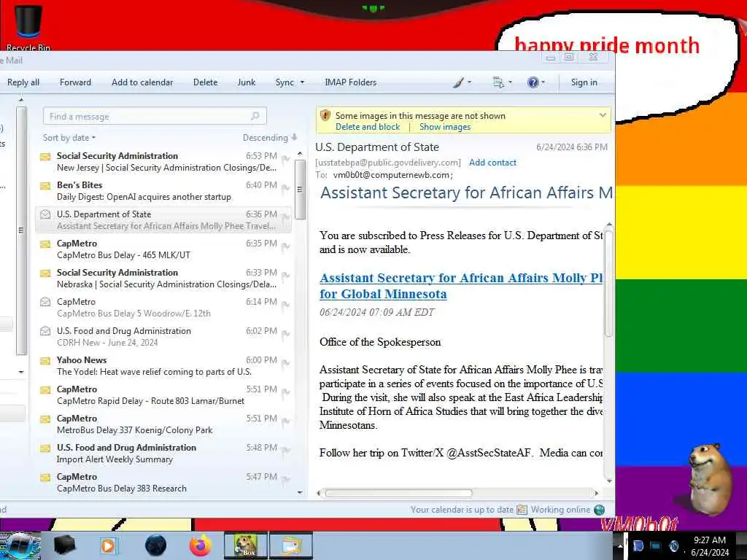Open the menus icon in toolbar
The height and width of the screenshot is (560, 747).
[x=498, y=83]
